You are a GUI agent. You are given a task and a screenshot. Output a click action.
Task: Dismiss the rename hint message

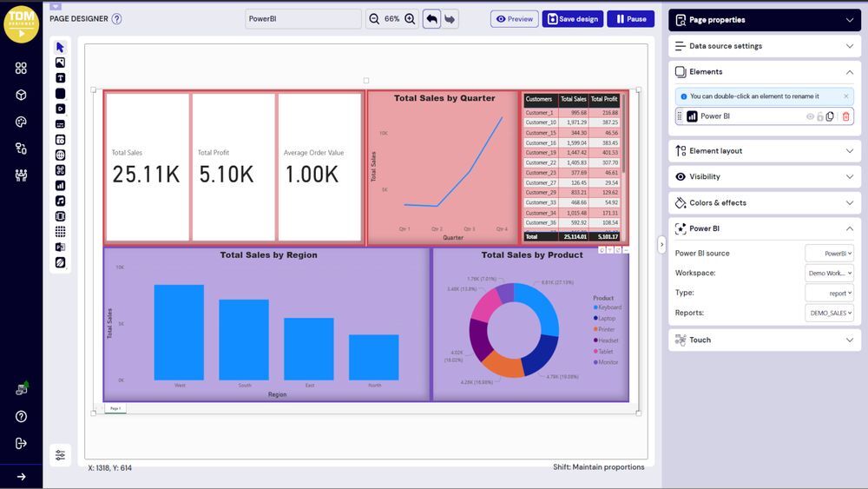click(845, 96)
